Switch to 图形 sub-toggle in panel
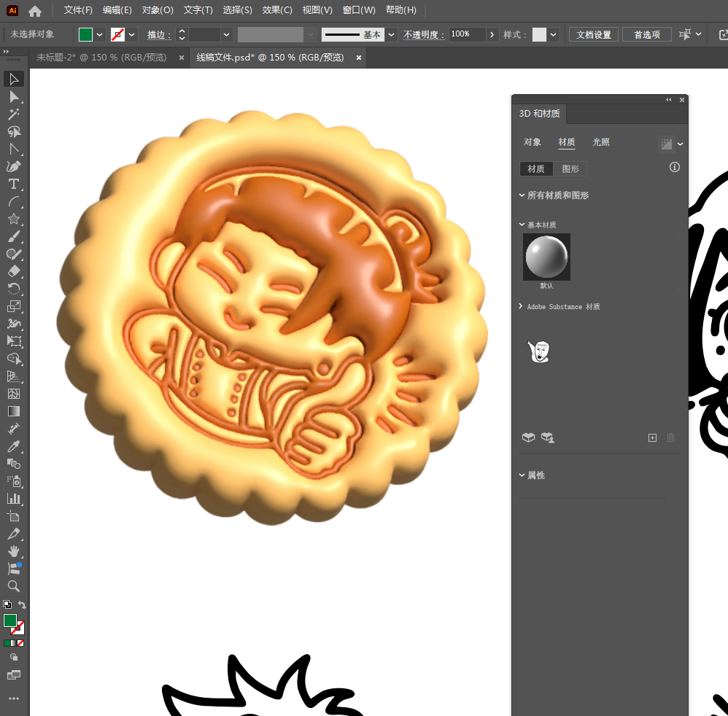This screenshot has height=716, width=728. [570, 169]
